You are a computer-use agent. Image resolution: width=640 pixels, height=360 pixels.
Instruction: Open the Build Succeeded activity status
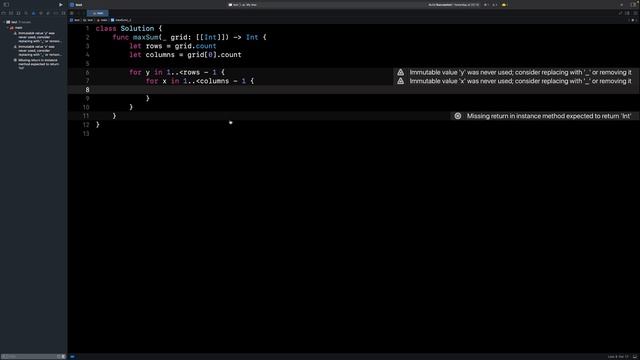coord(453,5)
